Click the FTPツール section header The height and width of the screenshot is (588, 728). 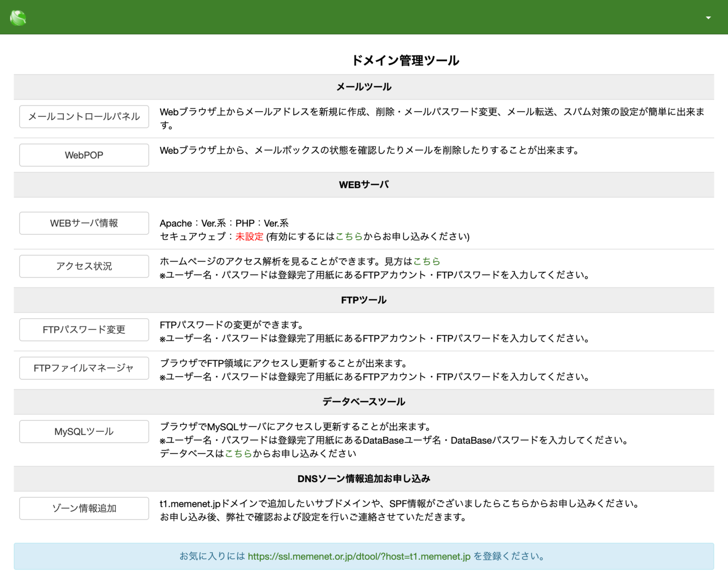[x=363, y=300]
